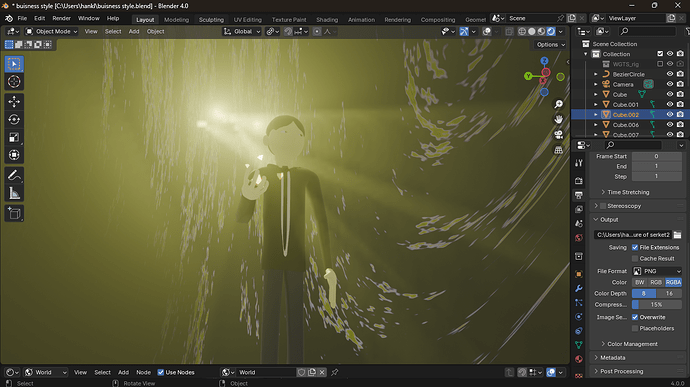Open the Output properties tab
690x387 pixels.
click(x=579, y=195)
